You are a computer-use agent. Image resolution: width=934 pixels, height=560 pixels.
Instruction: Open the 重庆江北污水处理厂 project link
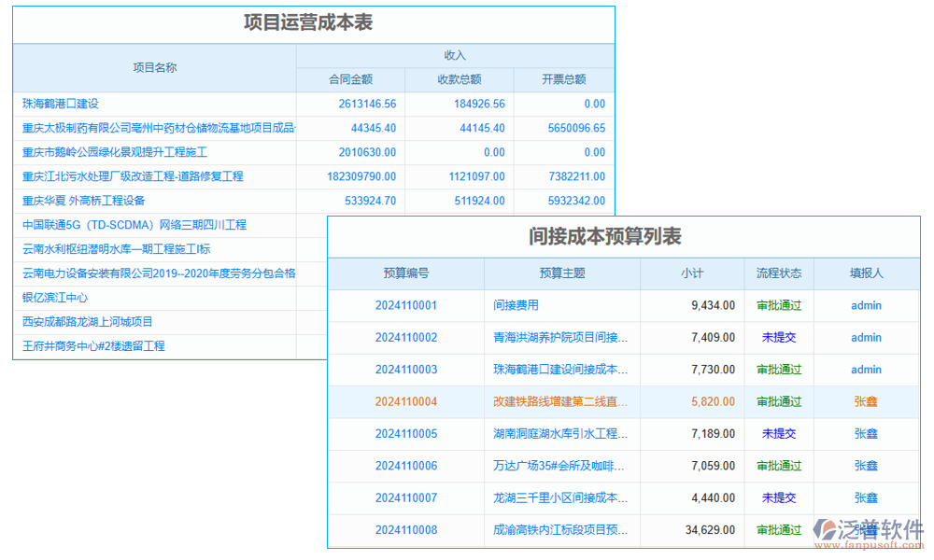tap(133, 176)
